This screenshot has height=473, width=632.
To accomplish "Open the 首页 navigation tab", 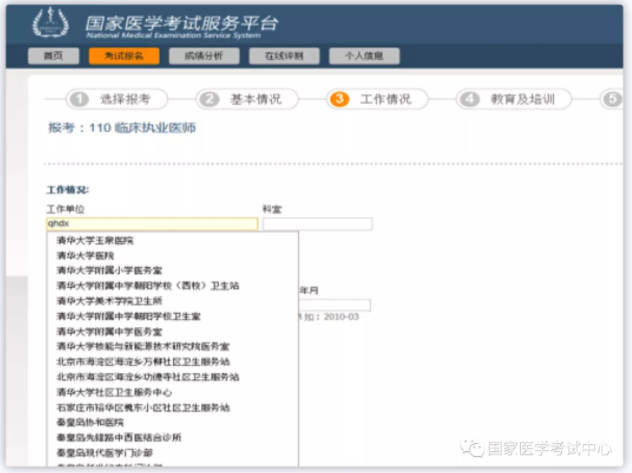I will tap(54, 56).
